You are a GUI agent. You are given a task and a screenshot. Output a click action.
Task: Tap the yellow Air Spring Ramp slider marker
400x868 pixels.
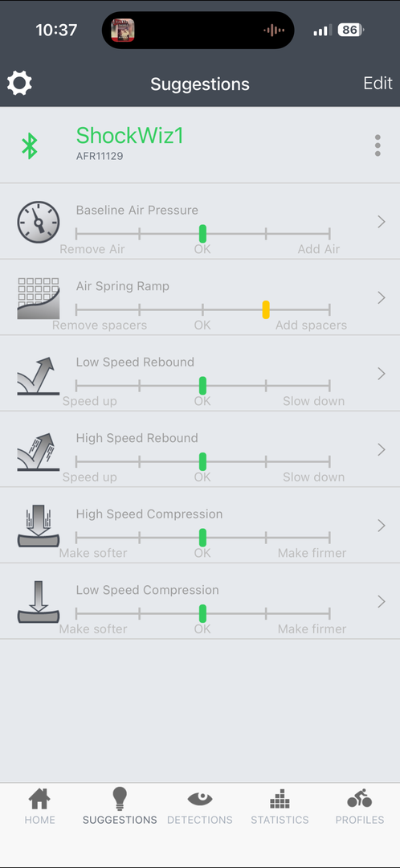[x=266, y=309]
